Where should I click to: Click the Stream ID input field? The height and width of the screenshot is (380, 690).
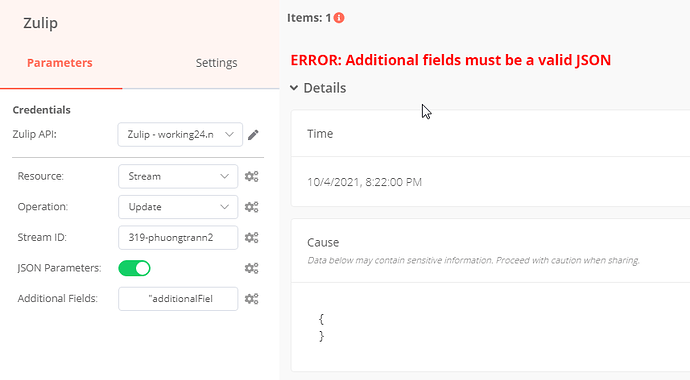coord(178,238)
